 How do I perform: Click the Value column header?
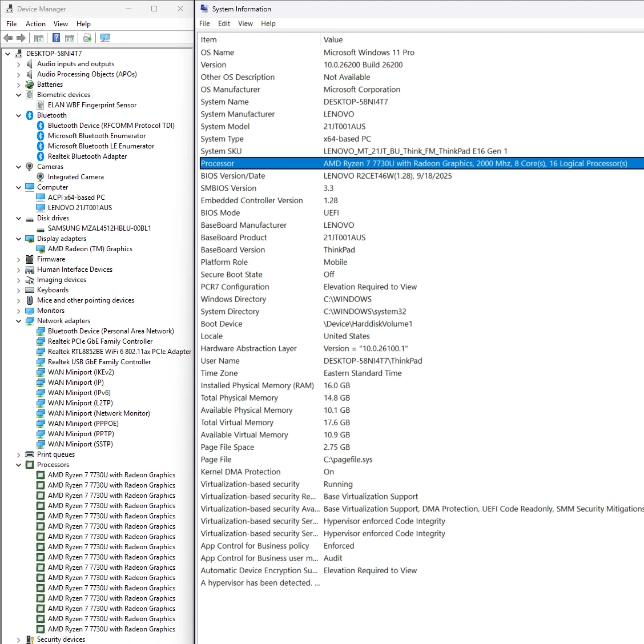coord(333,40)
